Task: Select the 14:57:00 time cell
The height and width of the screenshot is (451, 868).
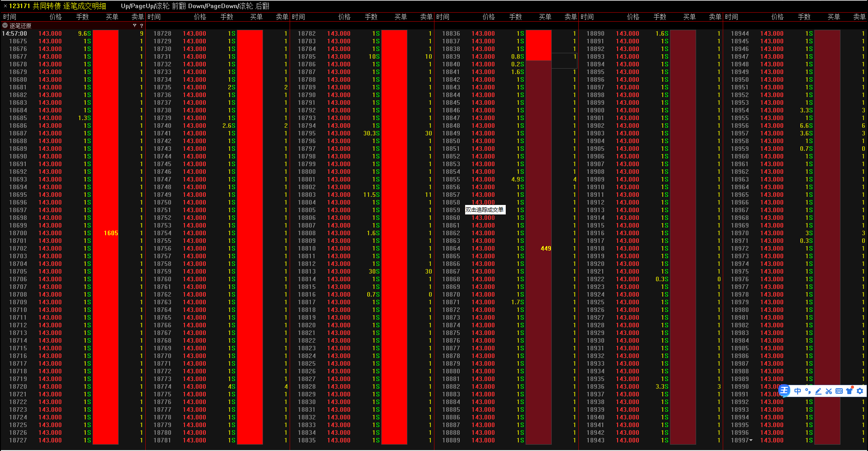Action: [14, 33]
